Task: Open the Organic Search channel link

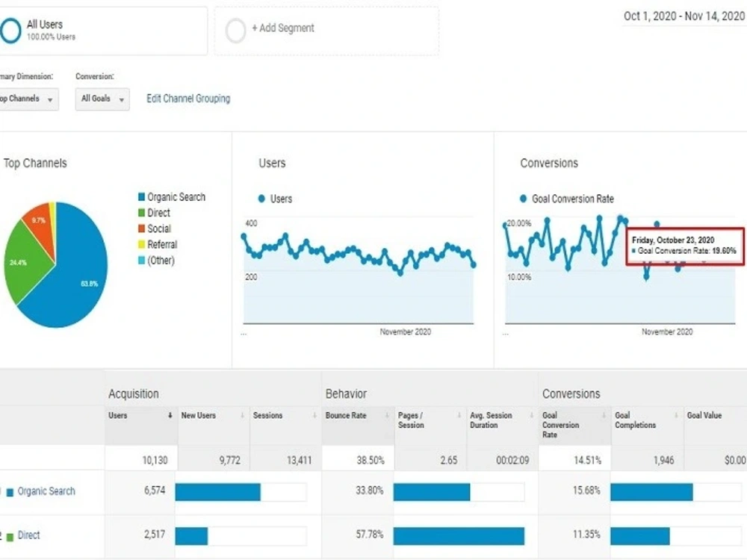Action: 46,491
